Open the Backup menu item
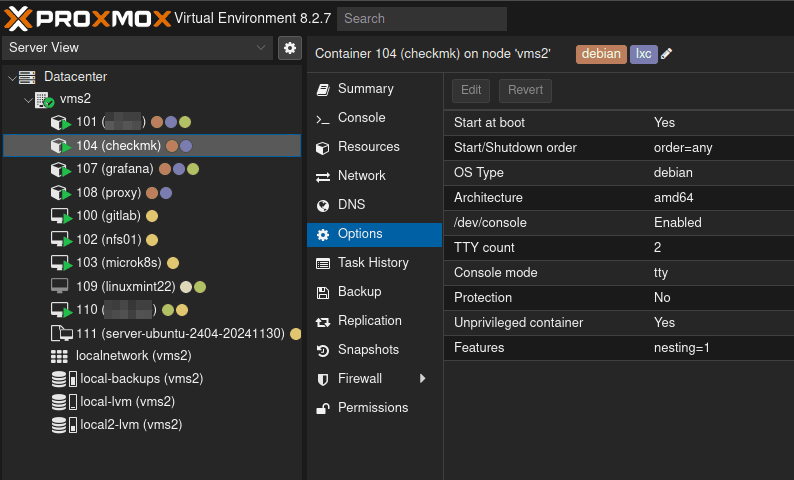 359,292
